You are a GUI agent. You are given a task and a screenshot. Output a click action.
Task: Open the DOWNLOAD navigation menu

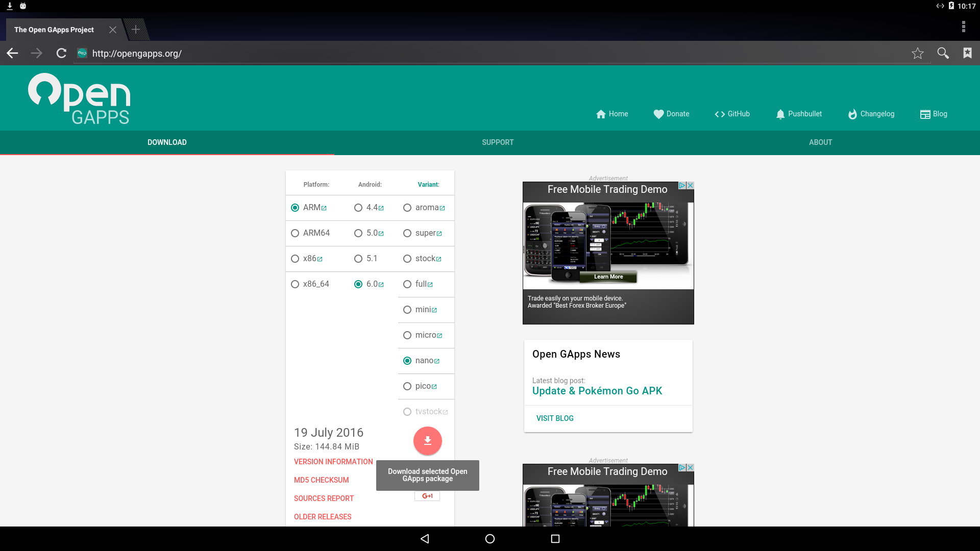coord(166,142)
